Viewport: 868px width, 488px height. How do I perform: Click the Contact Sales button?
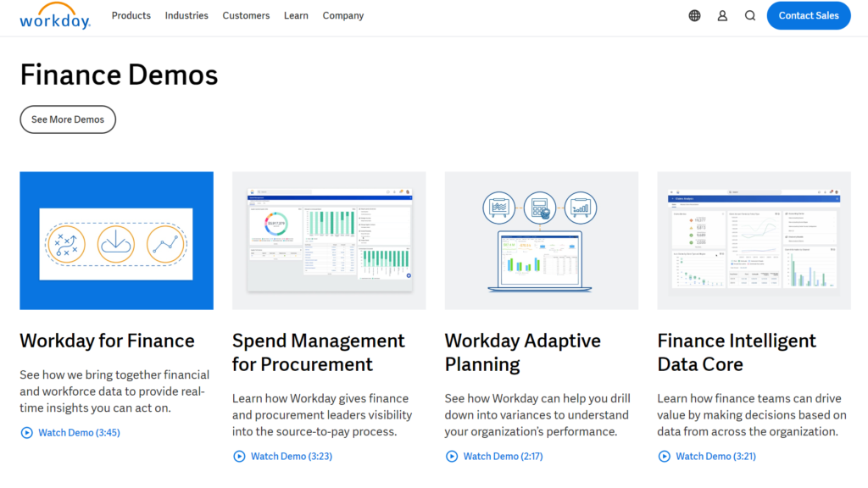click(x=808, y=15)
